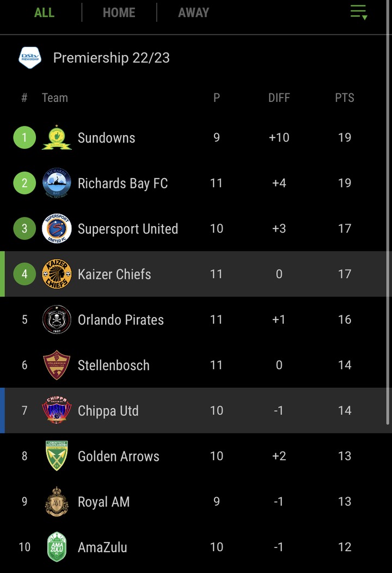Tap the Richards Bay FC crest
Screen dimensions: 392x573
(x=57, y=183)
